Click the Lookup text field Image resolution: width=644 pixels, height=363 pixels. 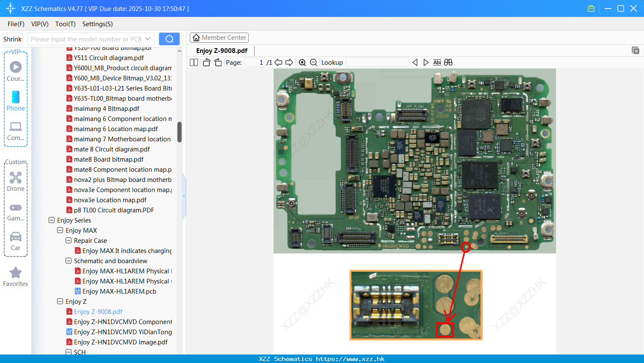point(377,62)
